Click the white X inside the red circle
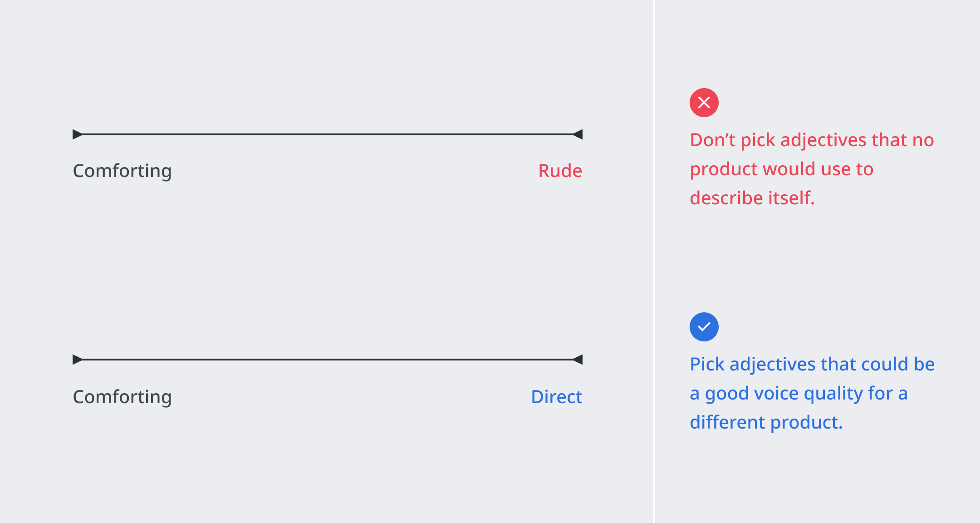Viewport: 980px width, 523px height. point(704,103)
